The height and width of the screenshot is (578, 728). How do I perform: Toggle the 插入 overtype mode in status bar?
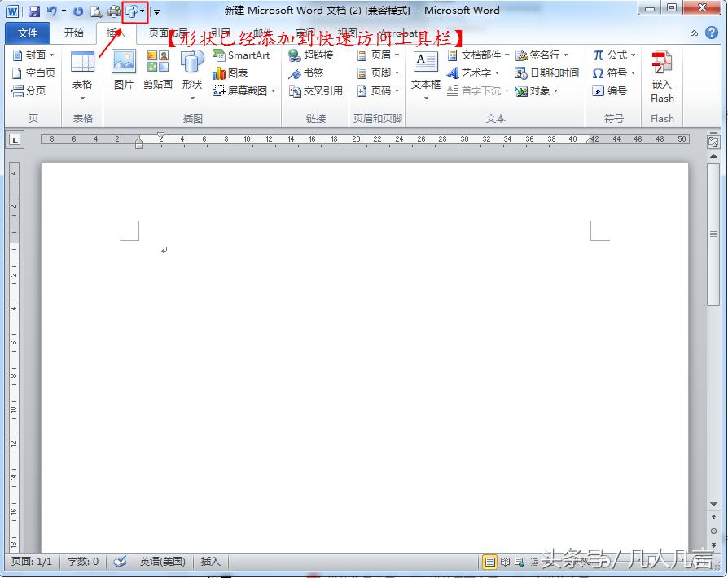pyautogui.click(x=211, y=562)
